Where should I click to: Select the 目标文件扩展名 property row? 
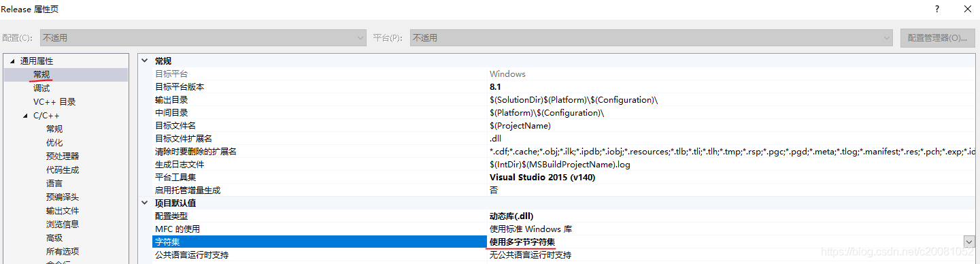point(564,138)
